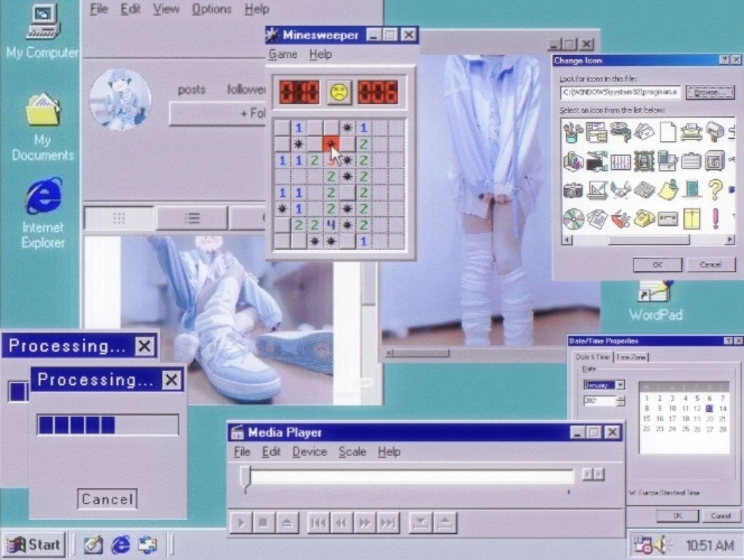The width and height of the screenshot is (744, 560).
Task: Select the pink exclamation mark icon
Action: coord(716,219)
